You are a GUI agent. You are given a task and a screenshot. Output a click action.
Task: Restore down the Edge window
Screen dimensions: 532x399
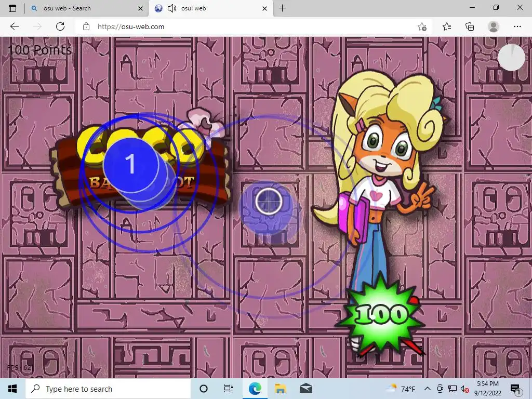click(496, 7)
